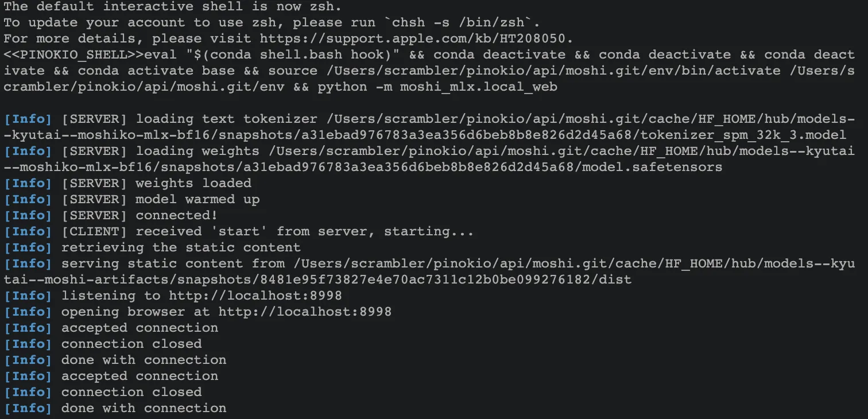Viewport: 868px width, 419px height.
Task: Select the [SERVER] connected! line
Action: (111, 215)
